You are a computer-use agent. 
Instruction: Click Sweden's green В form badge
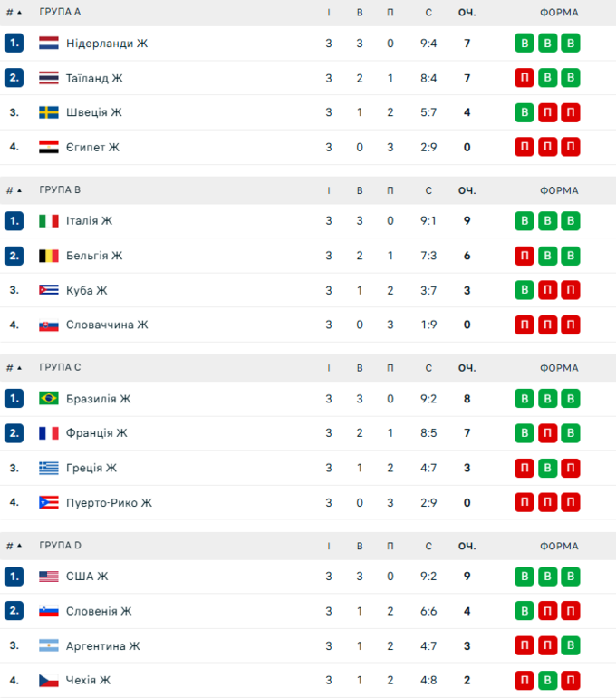525,112
